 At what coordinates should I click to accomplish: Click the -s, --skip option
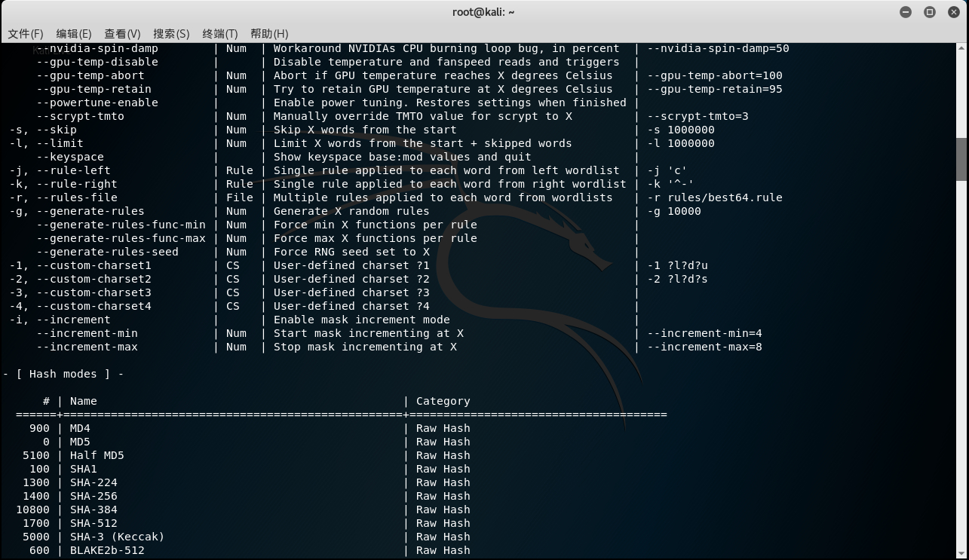(43, 130)
